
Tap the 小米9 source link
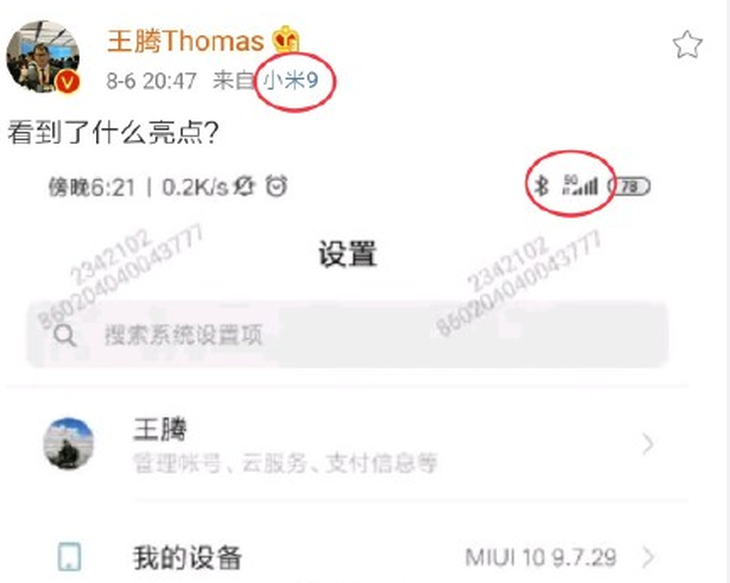pos(291,80)
